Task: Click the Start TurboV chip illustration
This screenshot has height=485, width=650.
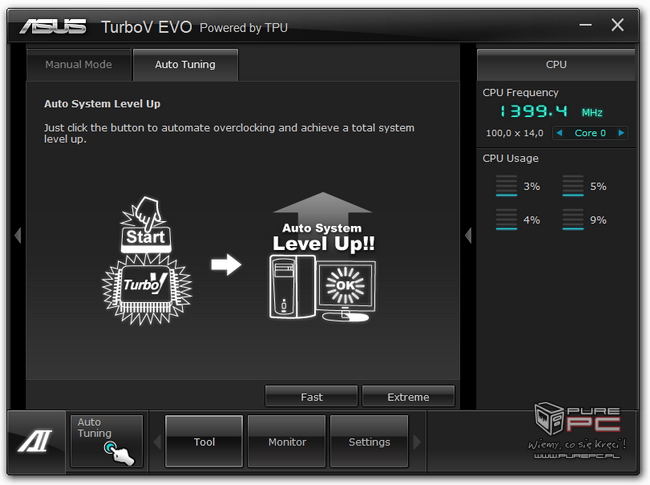Action: (147, 261)
